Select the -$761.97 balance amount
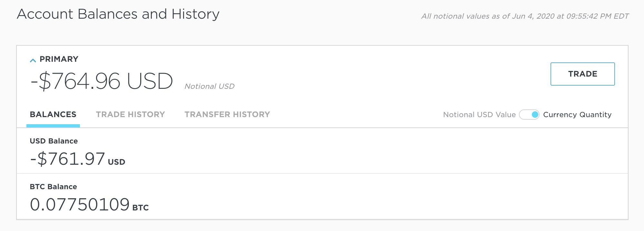 (x=67, y=159)
